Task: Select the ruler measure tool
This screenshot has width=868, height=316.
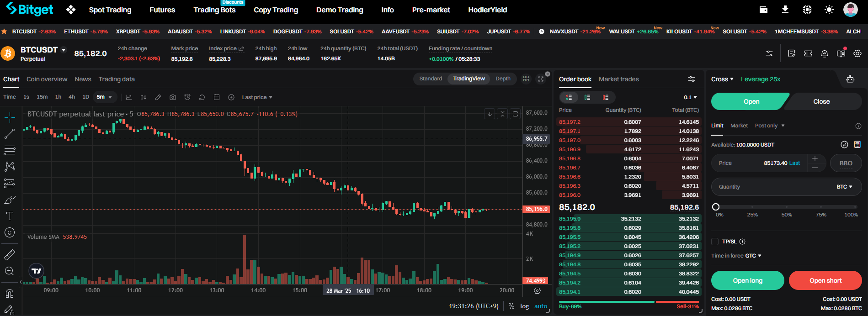Action: coord(10,254)
